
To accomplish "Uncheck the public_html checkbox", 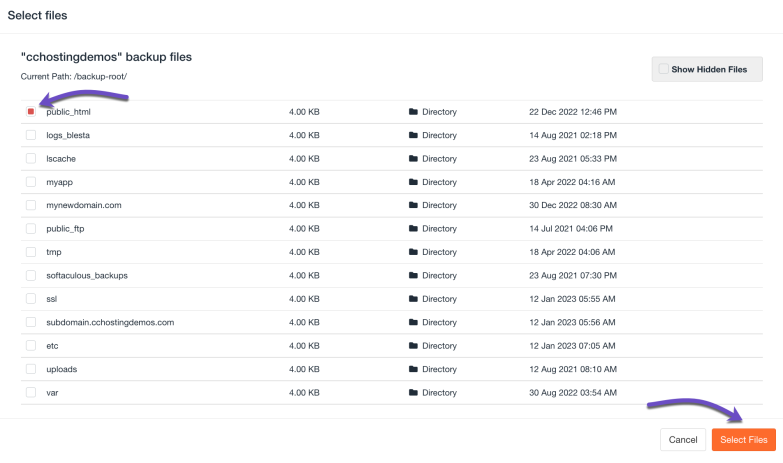I will click(x=31, y=112).
